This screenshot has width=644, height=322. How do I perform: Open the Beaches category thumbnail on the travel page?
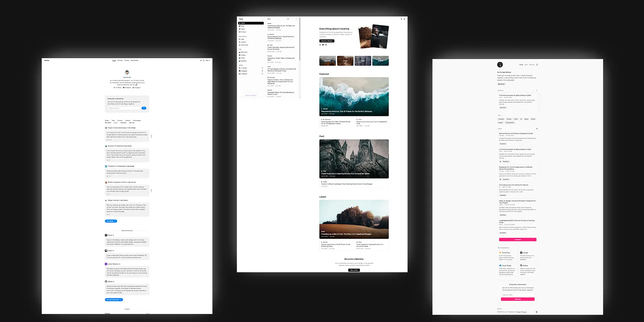(381, 61)
